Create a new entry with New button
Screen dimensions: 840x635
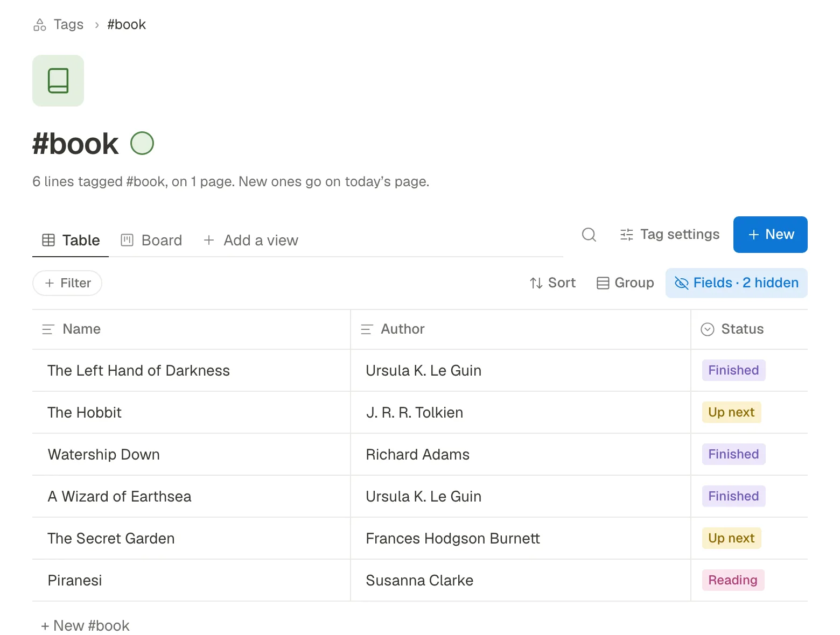pos(771,235)
